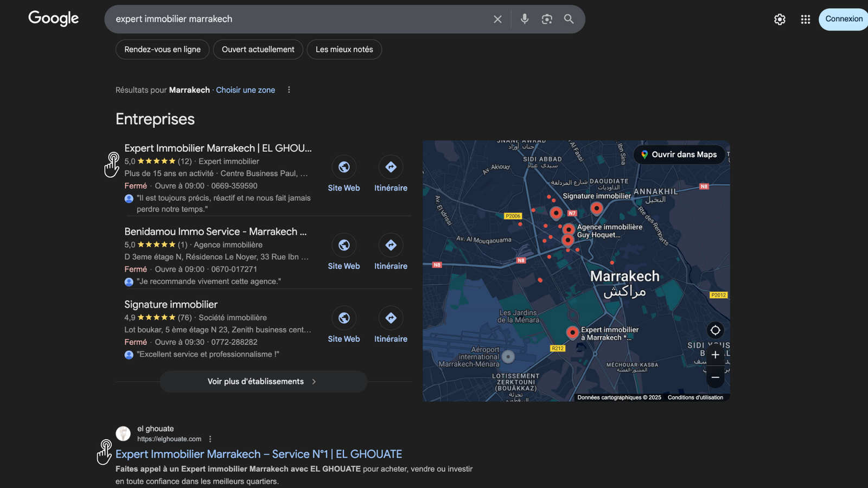Activate the Les mieux notés filter
The width and height of the screenshot is (868, 488).
pos(344,49)
